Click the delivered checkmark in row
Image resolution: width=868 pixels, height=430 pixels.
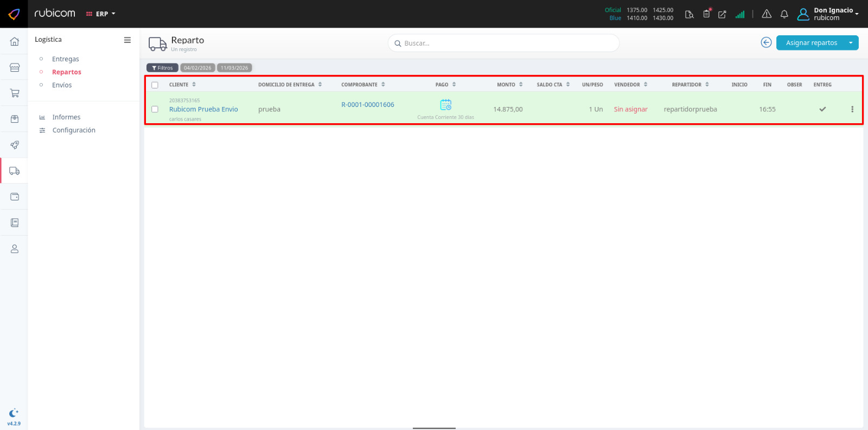822,109
